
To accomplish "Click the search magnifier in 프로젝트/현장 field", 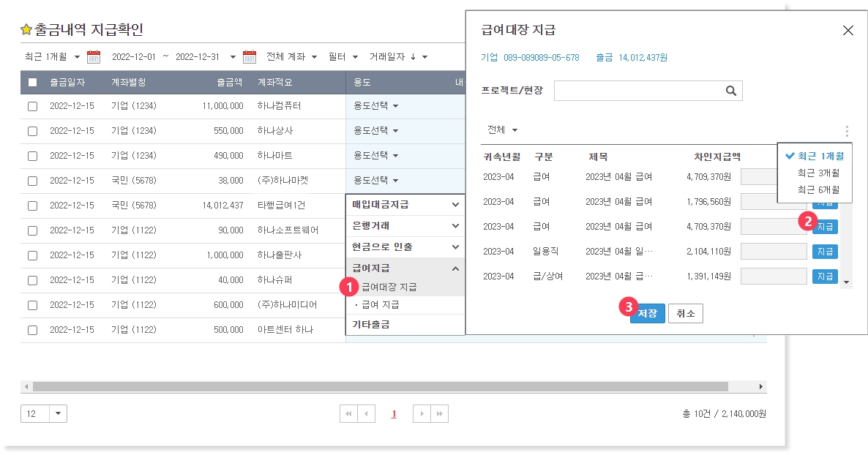I will coord(730,91).
